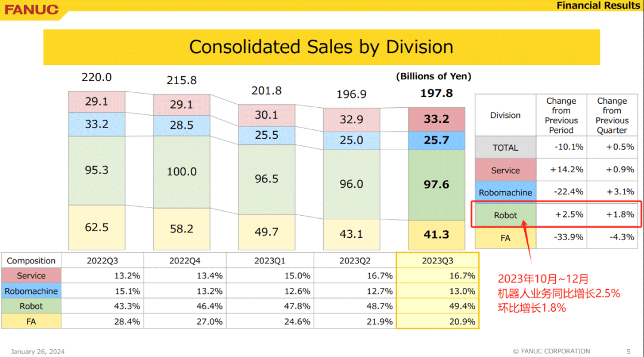Click the 43.1 FA bar segment
This screenshot has height=357, width=644.
(x=352, y=234)
